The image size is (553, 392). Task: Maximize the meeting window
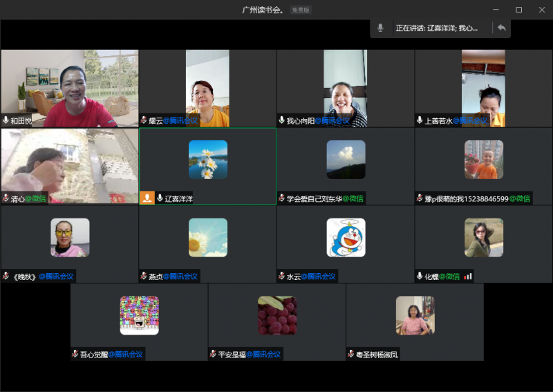pos(518,10)
